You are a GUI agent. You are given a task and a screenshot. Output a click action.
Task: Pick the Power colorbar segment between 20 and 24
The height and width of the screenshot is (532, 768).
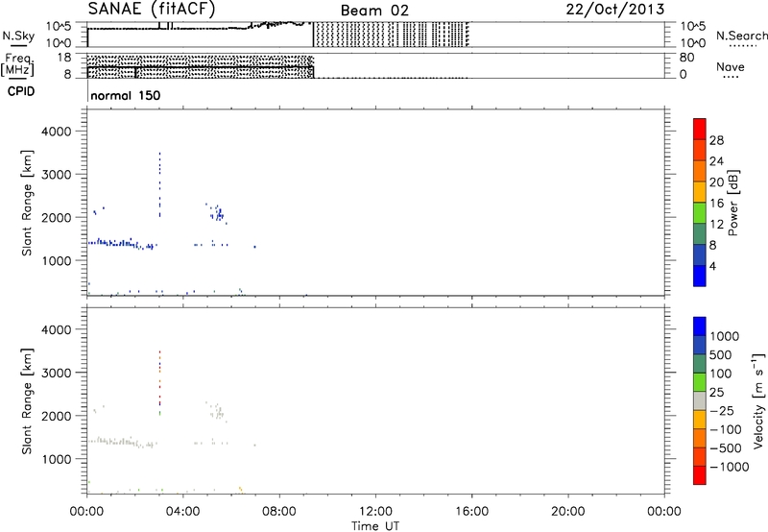pos(700,171)
